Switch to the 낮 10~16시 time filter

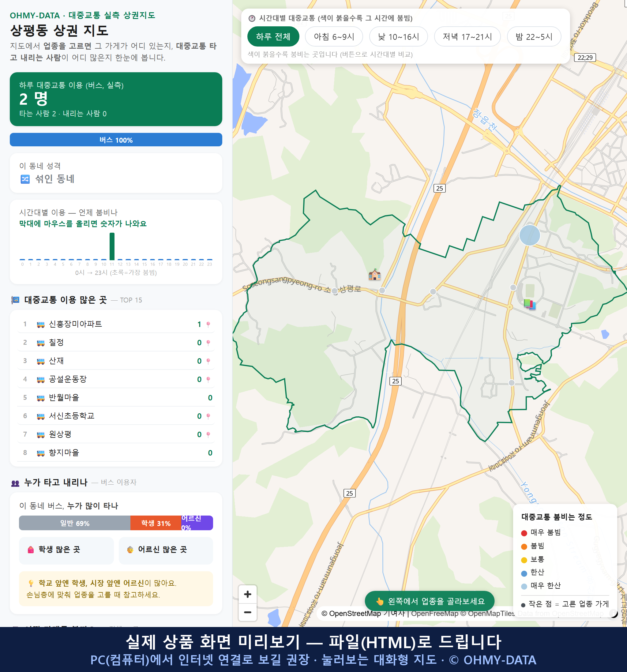tap(399, 36)
